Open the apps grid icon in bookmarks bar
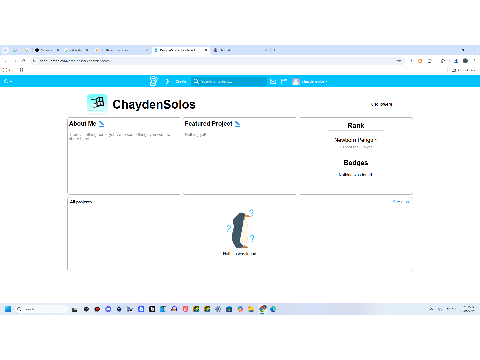The width and height of the screenshot is (480, 360). [5, 70]
